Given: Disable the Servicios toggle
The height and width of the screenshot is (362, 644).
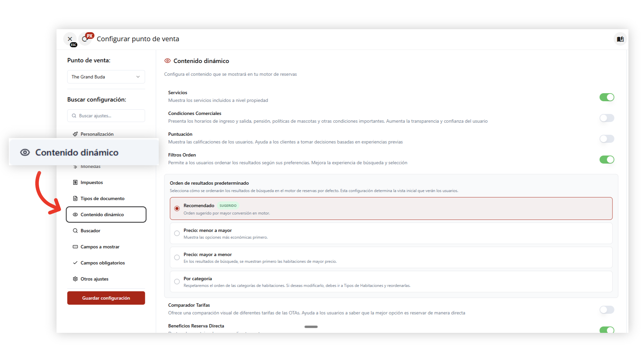Looking at the screenshot, I should [x=606, y=97].
